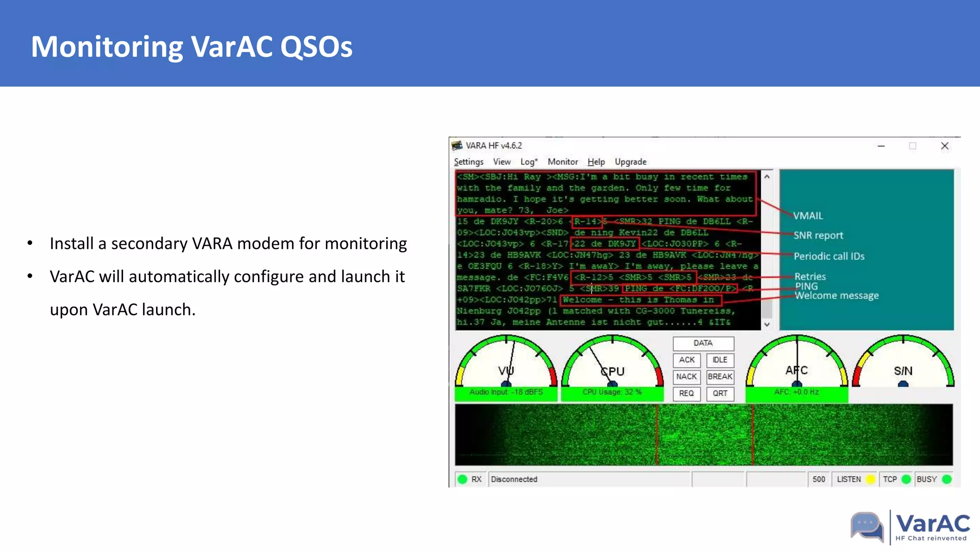Click the VARA HF app icon in title bar

click(x=457, y=145)
